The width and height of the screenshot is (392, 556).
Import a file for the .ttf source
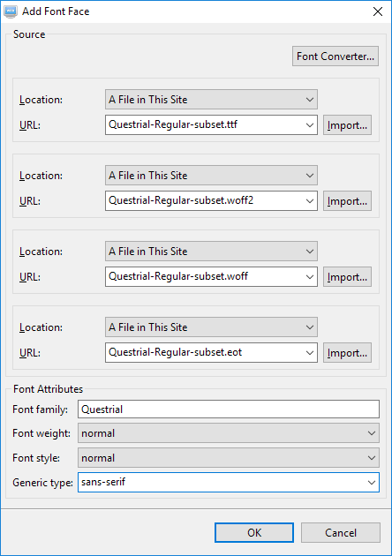pyautogui.click(x=347, y=124)
